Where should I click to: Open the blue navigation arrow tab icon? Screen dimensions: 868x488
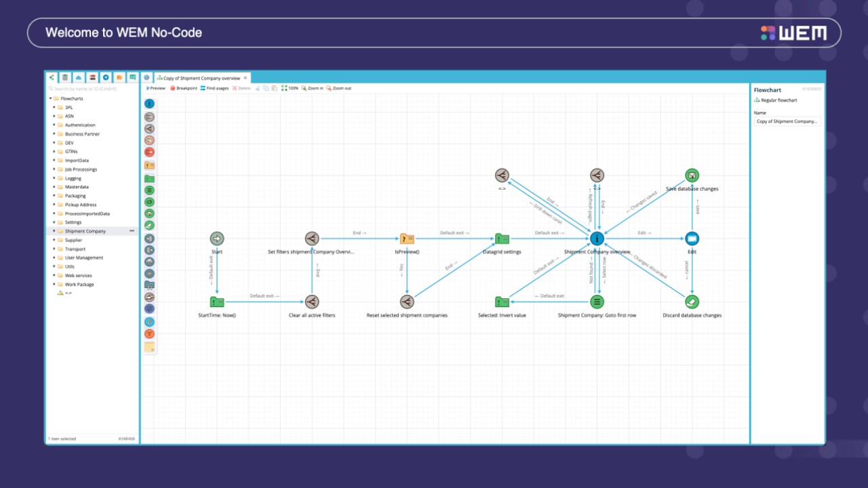106,77
